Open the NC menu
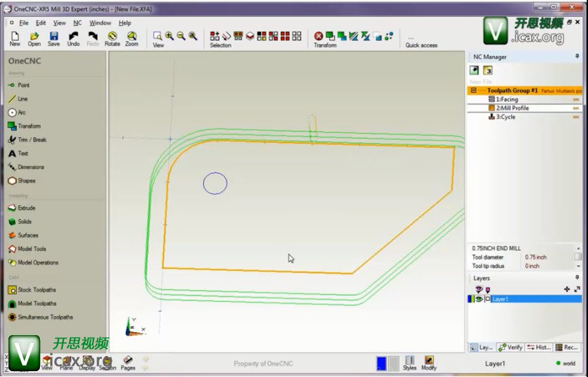The width and height of the screenshot is (588, 377). (x=77, y=23)
